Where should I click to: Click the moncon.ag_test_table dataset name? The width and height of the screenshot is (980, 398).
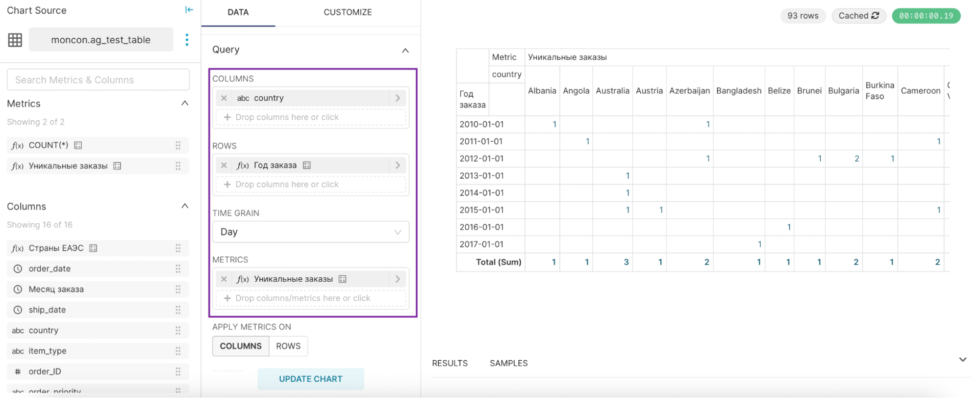coord(101,40)
